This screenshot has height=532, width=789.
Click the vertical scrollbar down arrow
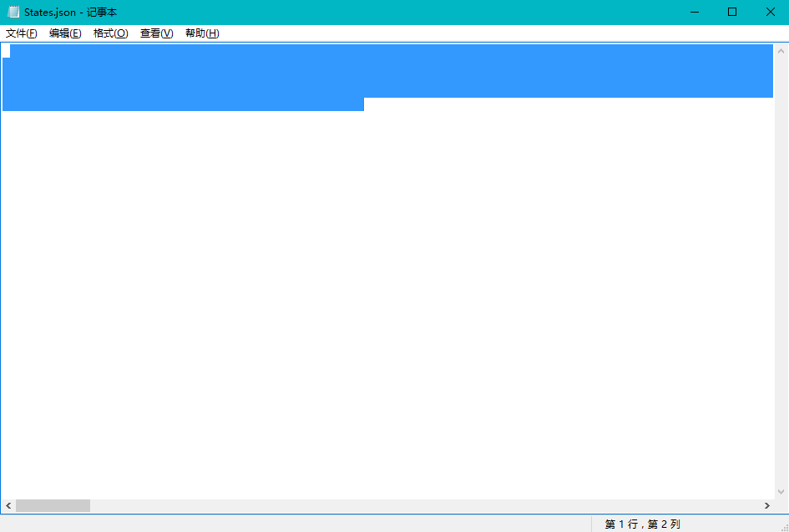pyautogui.click(x=781, y=492)
